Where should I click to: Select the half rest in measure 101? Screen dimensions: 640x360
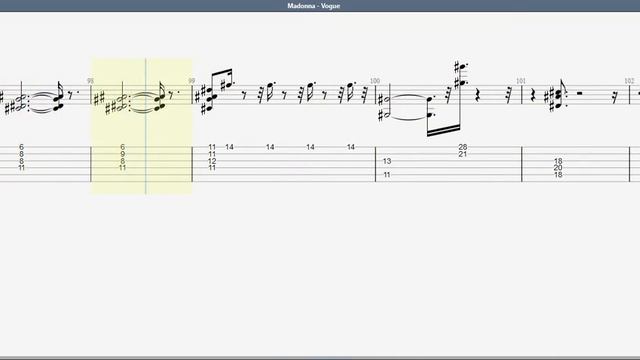pos(579,93)
